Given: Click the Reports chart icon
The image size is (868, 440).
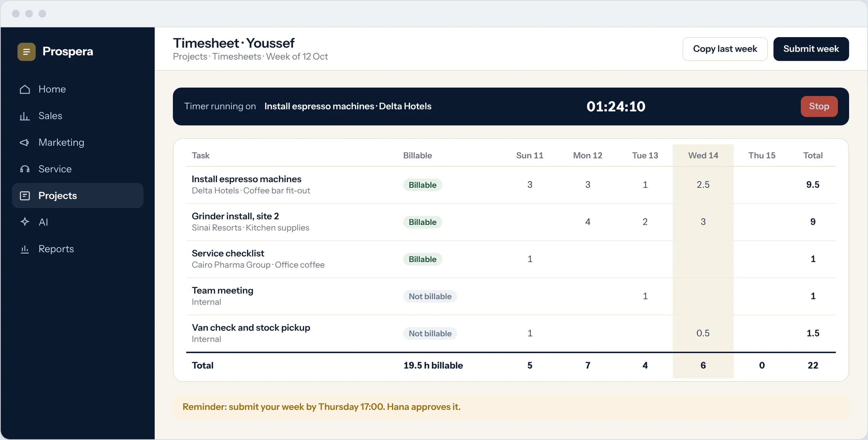Looking at the screenshot, I should tap(25, 249).
